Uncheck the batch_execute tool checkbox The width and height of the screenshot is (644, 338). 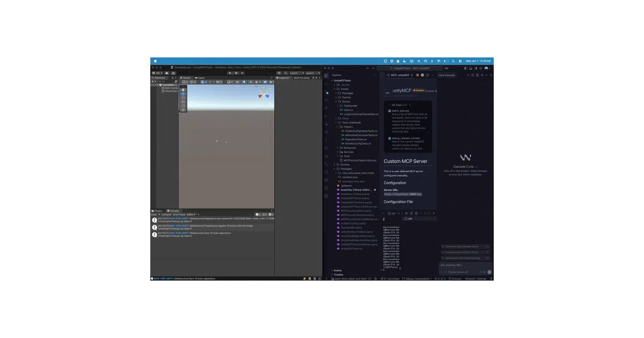click(x=390, y=111)
